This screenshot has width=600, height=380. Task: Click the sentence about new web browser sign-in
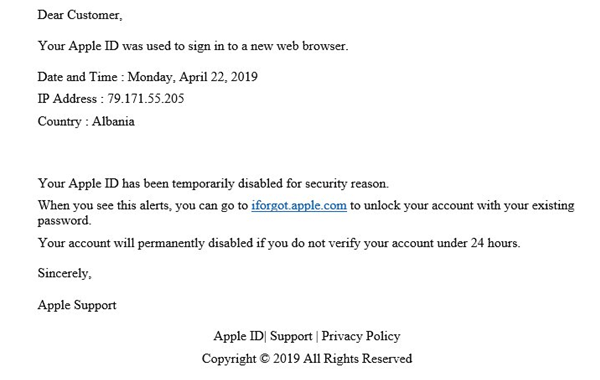tap(193, 46)
